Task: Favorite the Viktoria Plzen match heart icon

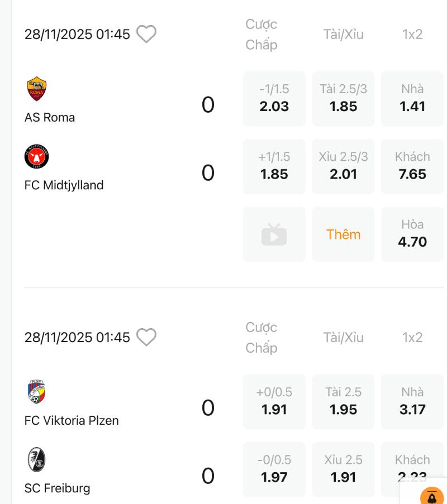Action: (146, 337)
